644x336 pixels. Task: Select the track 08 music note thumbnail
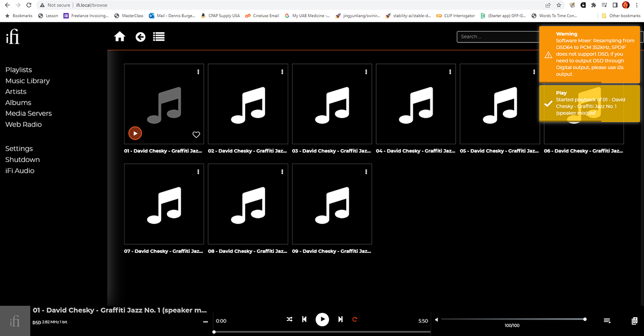(248, 204)
